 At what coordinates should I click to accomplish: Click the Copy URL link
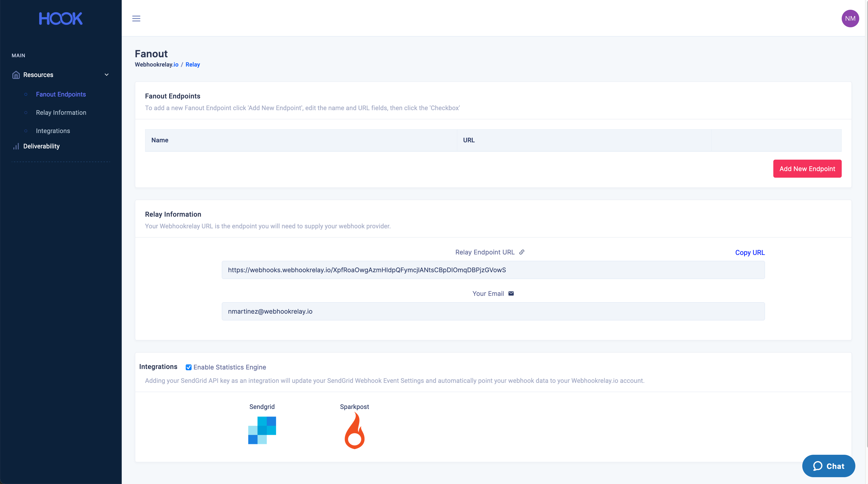(749, 252)
